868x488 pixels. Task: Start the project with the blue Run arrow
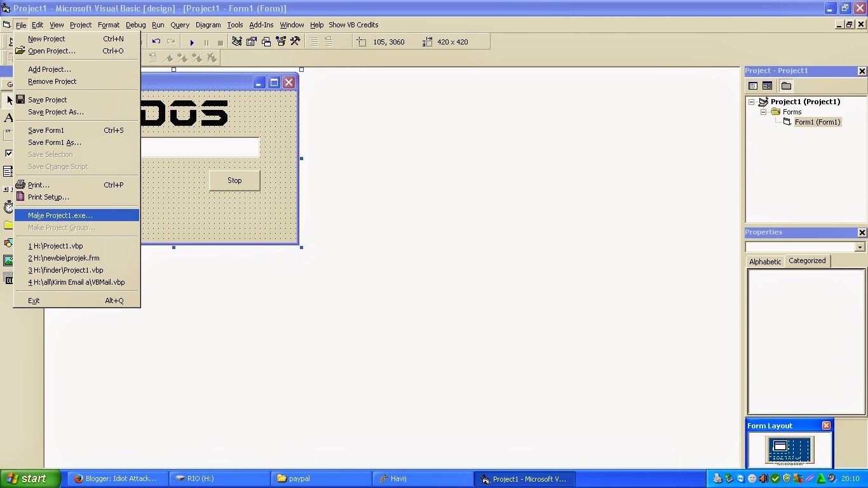point(192,43)
